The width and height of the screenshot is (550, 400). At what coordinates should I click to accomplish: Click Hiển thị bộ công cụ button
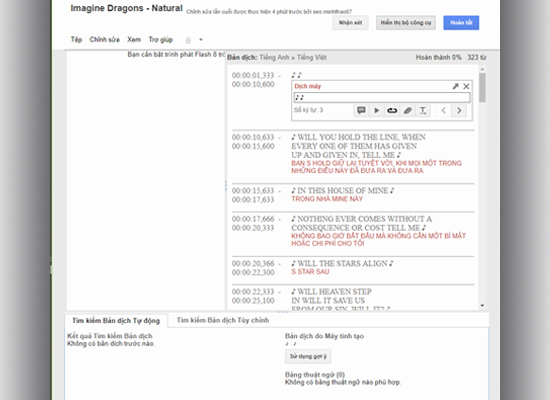[406, 23]
